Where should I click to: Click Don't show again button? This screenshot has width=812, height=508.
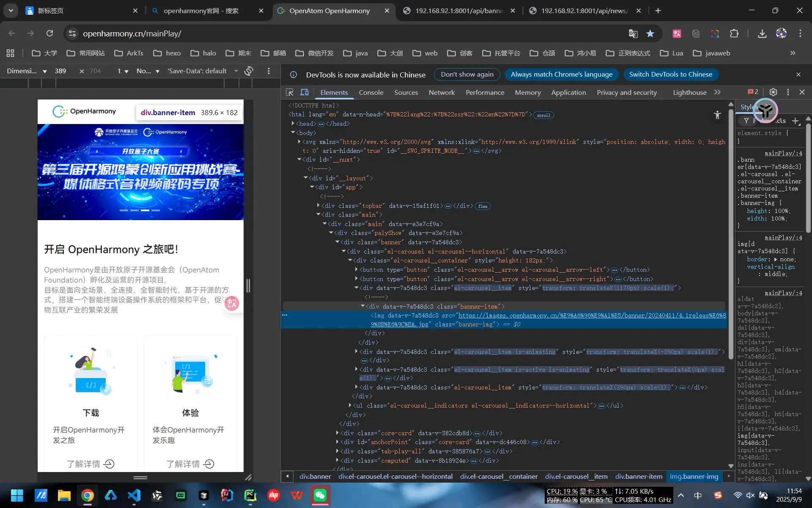pos(467,75)
